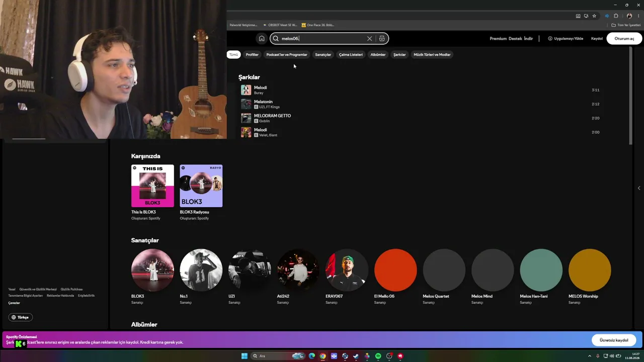
Task: Open the BLOK3 artist profile picture
Action: (x=152, y=270)
